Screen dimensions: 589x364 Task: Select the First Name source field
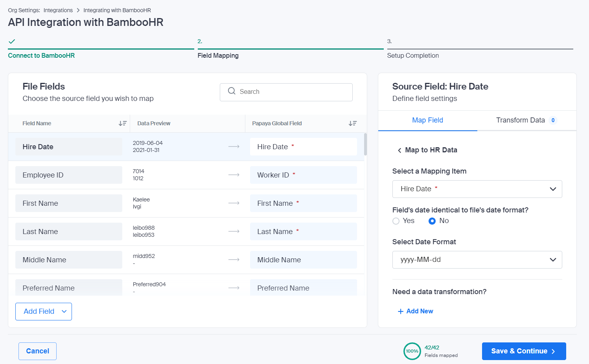pyautogui.click(x=69, y=203)
